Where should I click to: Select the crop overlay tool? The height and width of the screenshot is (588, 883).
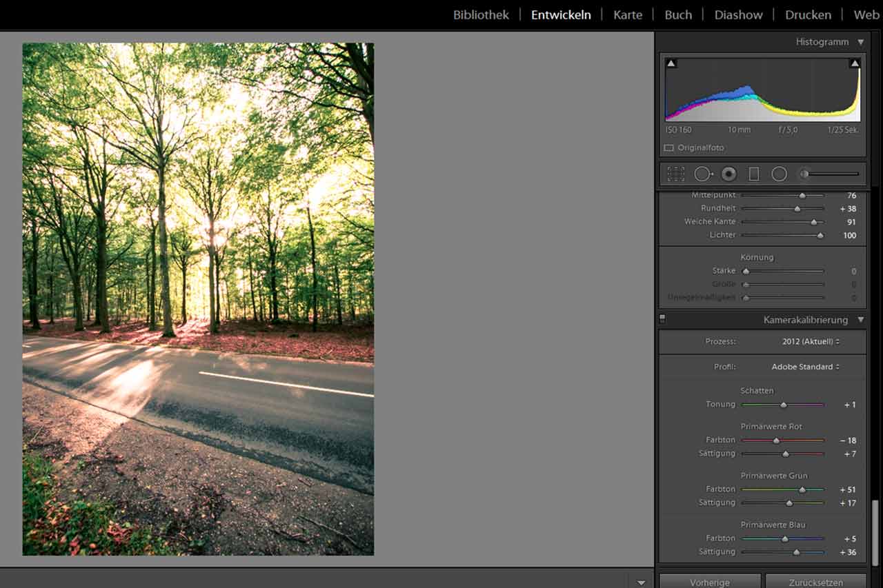point(676,174)
